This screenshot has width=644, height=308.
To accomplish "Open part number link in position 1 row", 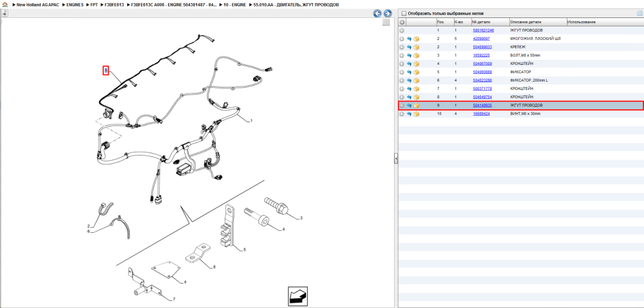I will [x=483, y=30].
